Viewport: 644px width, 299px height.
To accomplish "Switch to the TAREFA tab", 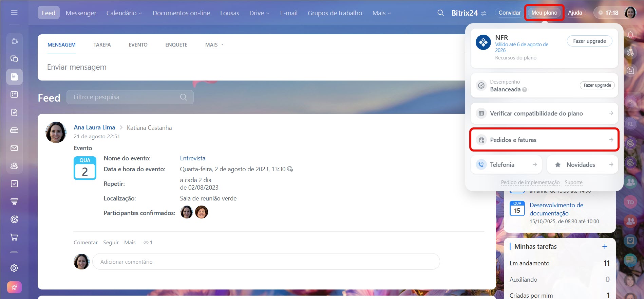I will click(102, 45).
